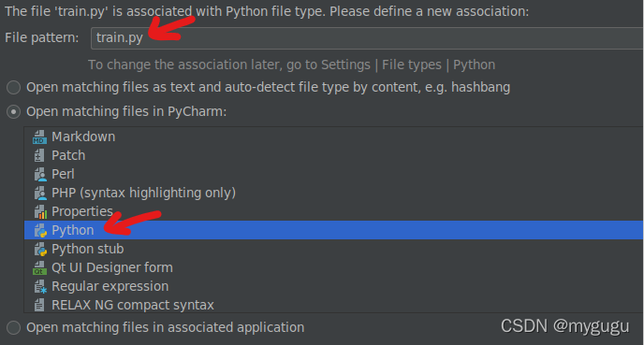Select 'Open matching files in PyCharm' radio
Viewport: 644px width, 345px height.
point(13,111)
